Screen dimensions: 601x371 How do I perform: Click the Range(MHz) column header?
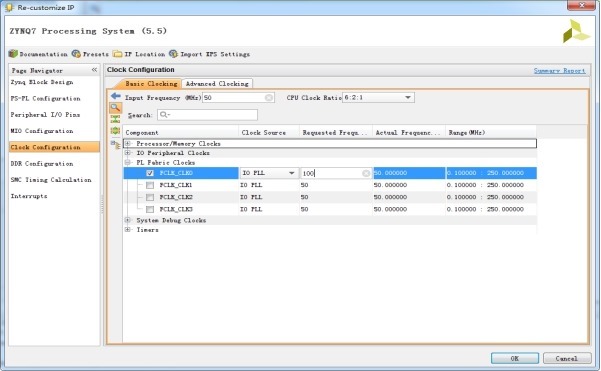pos(491,133)
